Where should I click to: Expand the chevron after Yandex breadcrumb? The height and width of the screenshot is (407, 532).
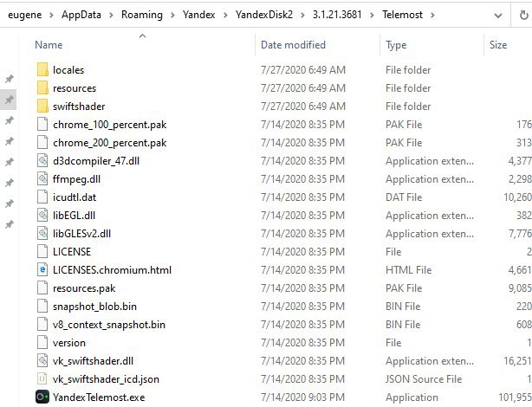click(x=225, y=15)
